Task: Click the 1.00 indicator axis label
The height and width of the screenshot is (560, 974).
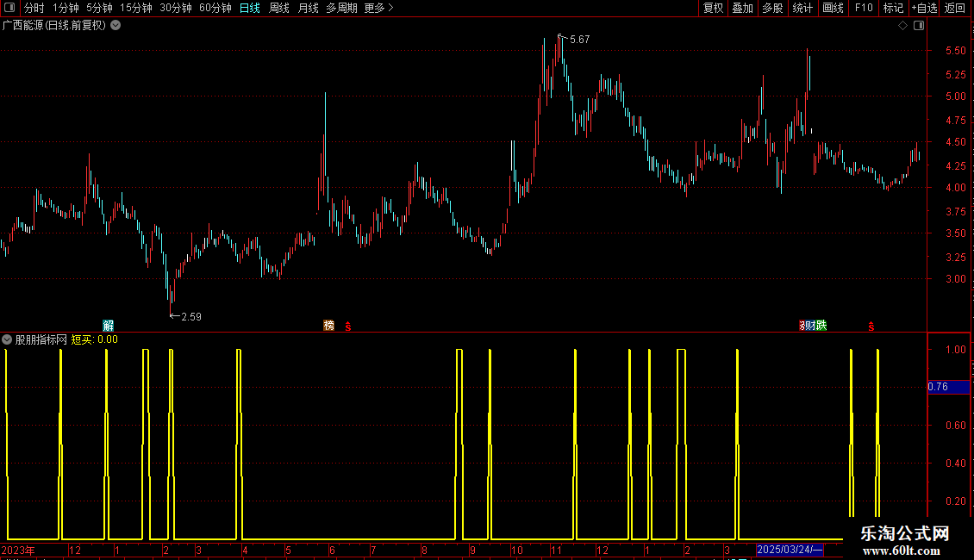Action: coord(955,350)
